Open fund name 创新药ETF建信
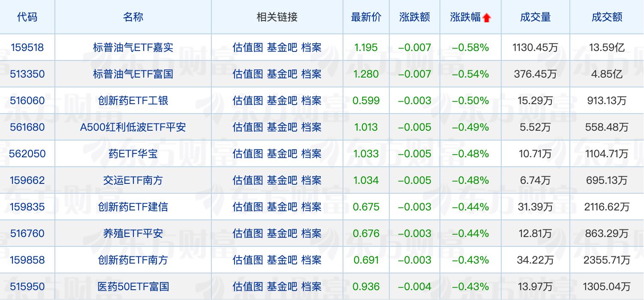 tap(133, 207)
